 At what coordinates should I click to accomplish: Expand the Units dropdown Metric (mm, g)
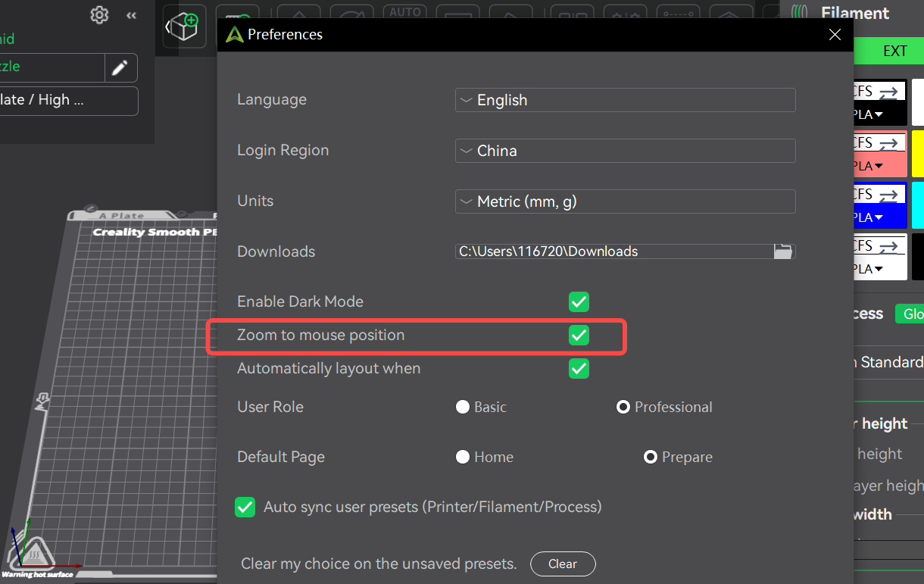tap(625, 201)
